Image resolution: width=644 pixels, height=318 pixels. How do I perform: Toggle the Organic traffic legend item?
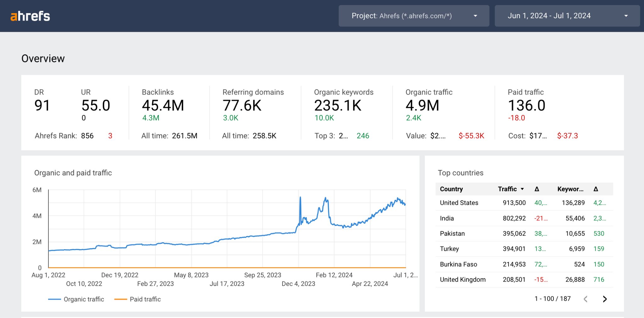pyautogui.click(x=76, y=299)
